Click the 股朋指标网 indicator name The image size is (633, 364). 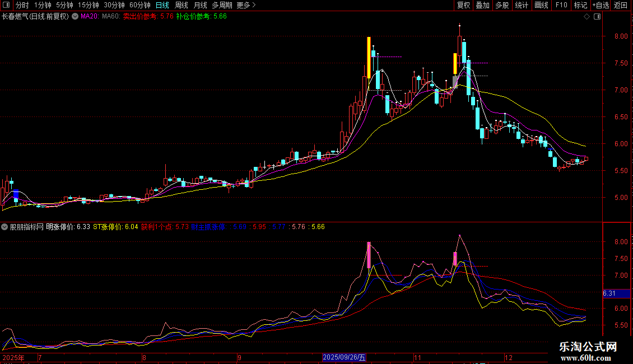pyautogui.click(x=27, y=227)
